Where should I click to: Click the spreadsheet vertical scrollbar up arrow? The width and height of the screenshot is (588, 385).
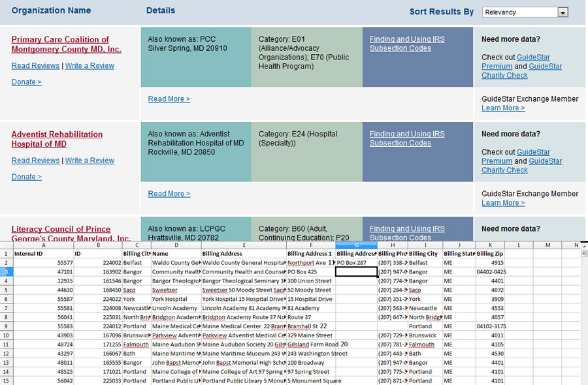[584, 246]
